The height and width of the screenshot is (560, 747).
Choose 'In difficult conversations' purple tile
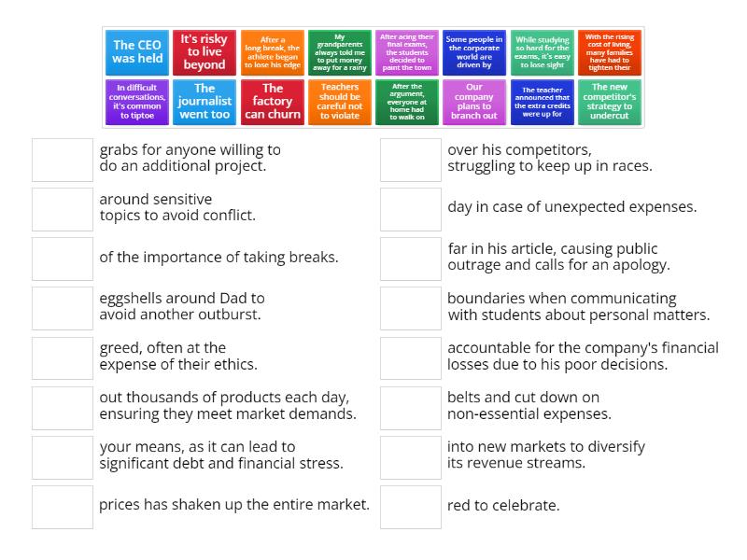137,102
